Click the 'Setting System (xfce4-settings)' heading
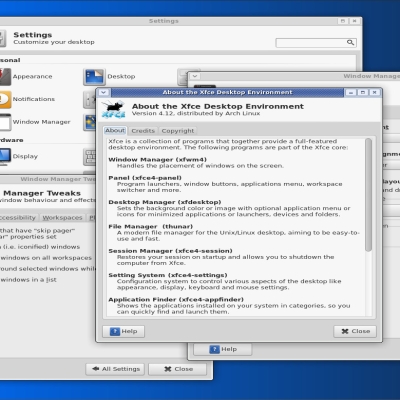This screenshot has height=400, width=400. 168,275
